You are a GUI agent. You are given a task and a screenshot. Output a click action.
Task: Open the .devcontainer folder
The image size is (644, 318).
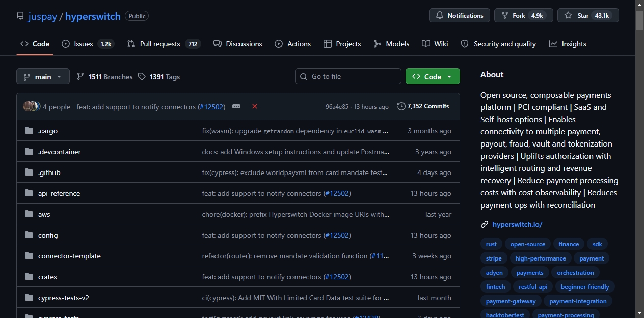59,152
